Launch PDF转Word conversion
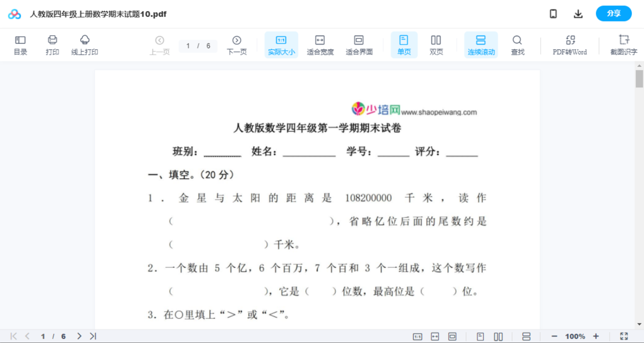This screenshot has width=644, height=343. pyautogui.click(x=570, y=45)
